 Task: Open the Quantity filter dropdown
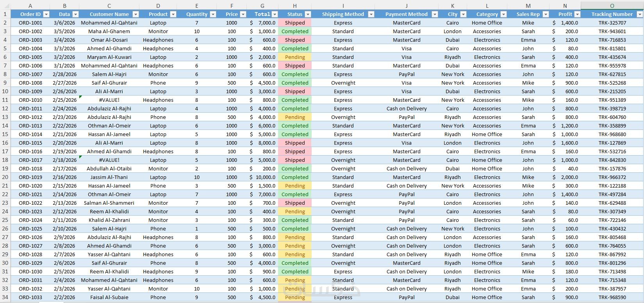[213, 14]
